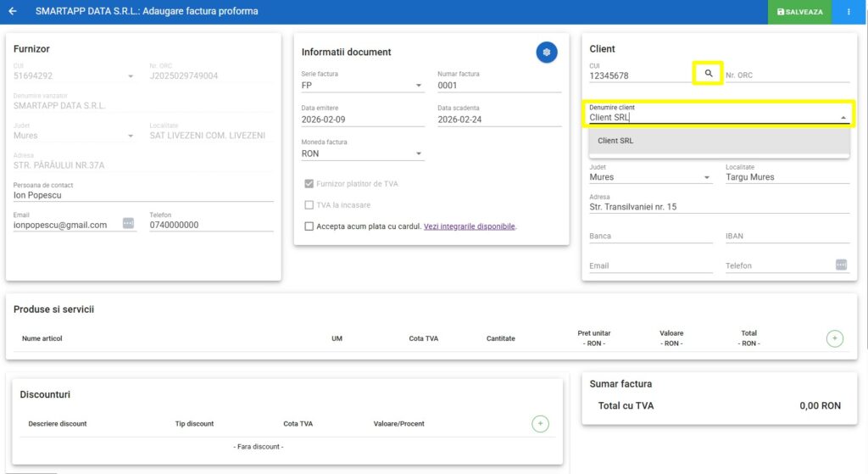Select Client SRL from suggestion list
Viewport: 868px width, 474px height.
pos(616,141)
